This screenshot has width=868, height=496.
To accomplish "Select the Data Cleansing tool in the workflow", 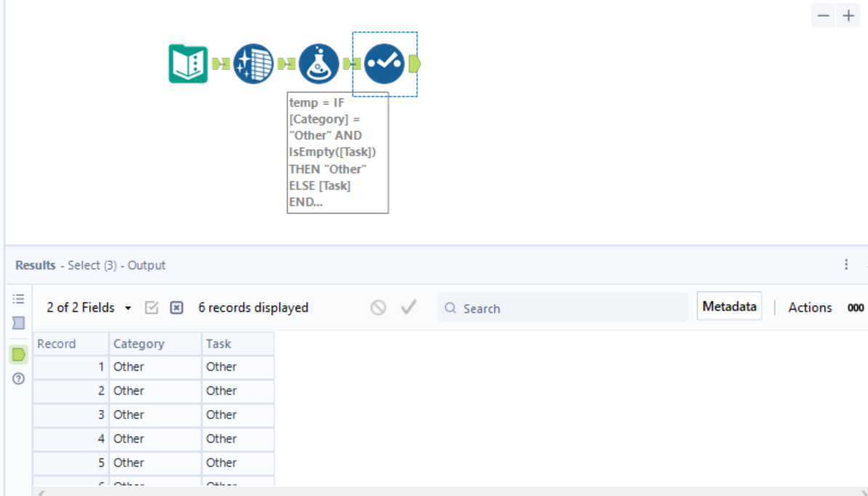I will 252,63.
